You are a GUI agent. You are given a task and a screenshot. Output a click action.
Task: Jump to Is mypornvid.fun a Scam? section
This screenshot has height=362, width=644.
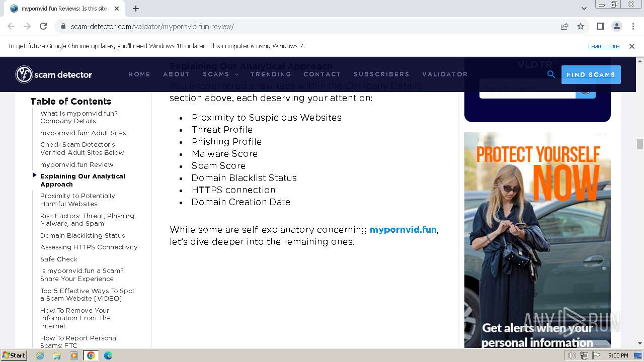[82, 275]
